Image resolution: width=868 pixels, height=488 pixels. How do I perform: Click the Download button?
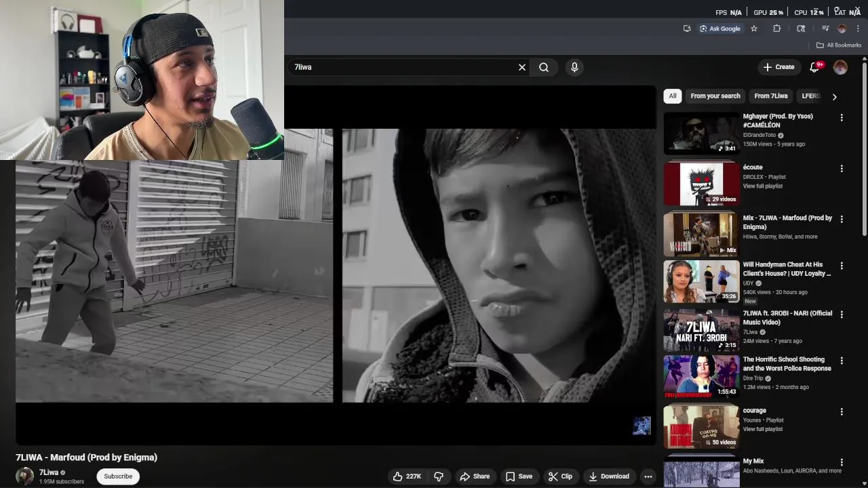point(609,476)
